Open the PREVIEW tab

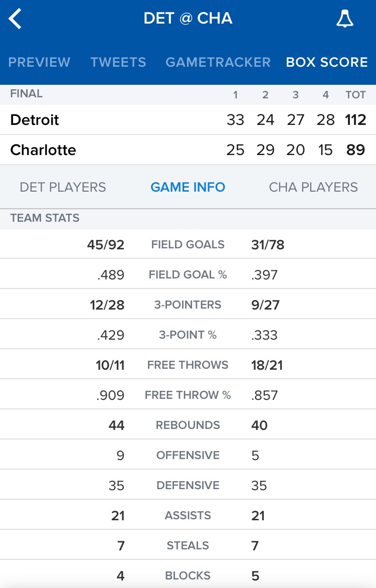[x=40, y=62]
